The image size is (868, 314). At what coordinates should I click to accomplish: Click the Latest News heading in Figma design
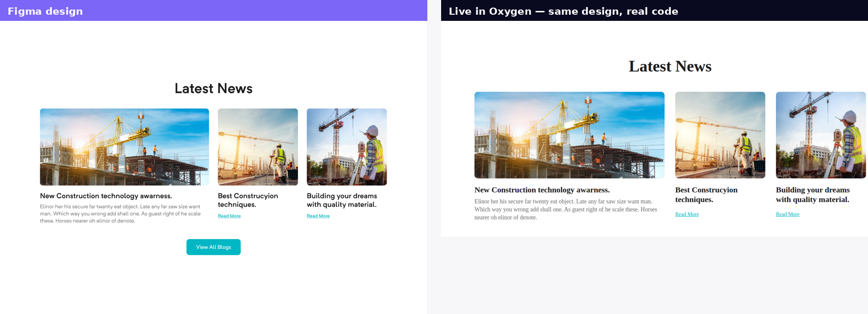coord(213,89)
